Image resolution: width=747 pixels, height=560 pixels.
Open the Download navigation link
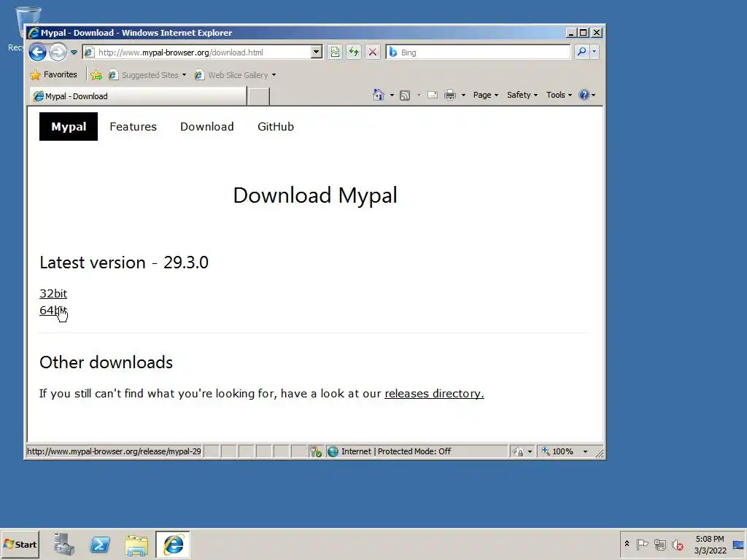tap(206, 127)
